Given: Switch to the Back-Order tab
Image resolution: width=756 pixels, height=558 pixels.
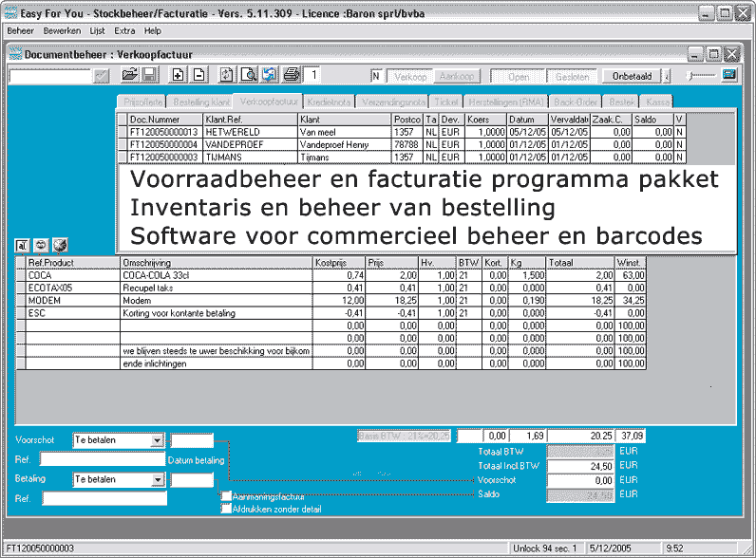Looking at the screenshot, I should [576, 102].
